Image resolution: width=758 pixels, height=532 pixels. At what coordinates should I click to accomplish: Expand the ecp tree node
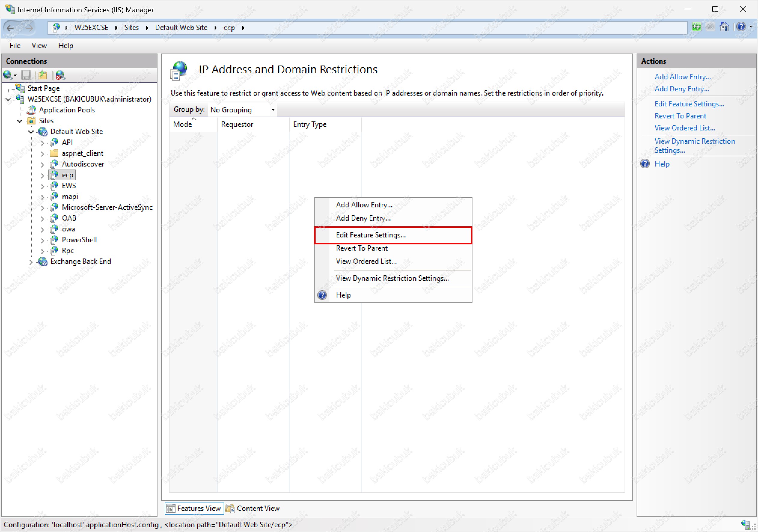[42, 175]
